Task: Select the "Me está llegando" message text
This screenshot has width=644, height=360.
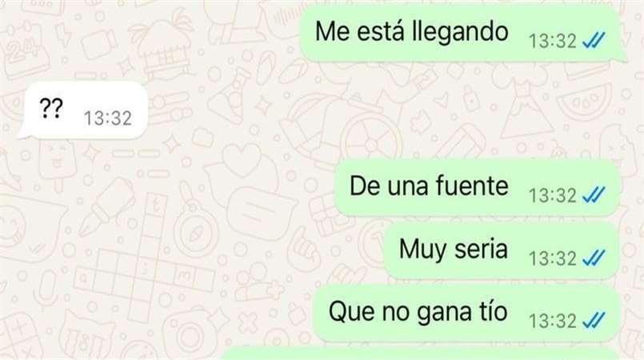Action: [x=411, y=32]
